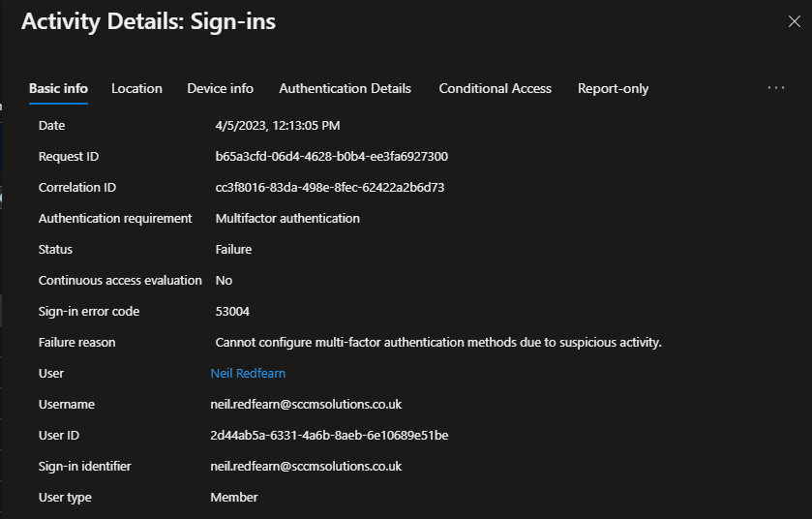Click the Failure status value

click(x=233, y=249)
